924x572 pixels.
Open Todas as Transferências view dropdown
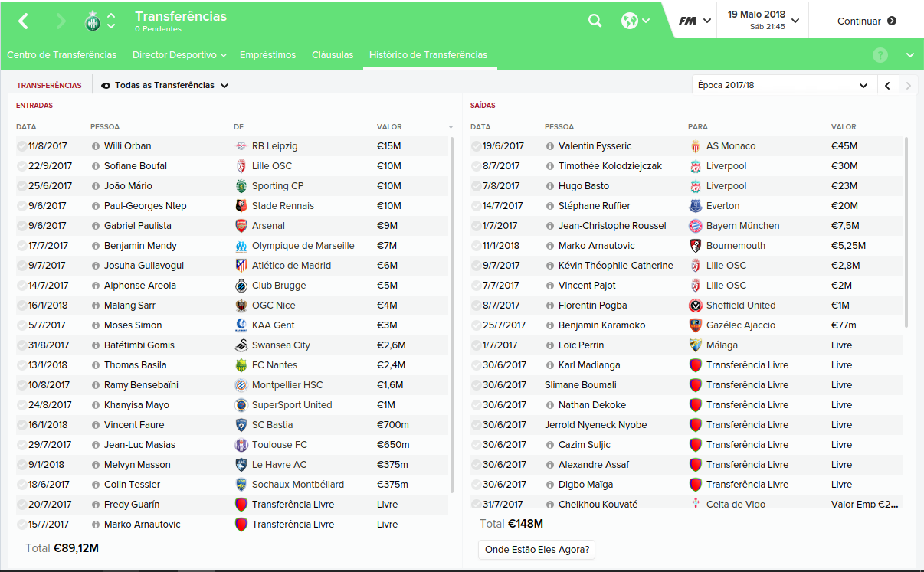pyautogui.click(x=165, y=85)
